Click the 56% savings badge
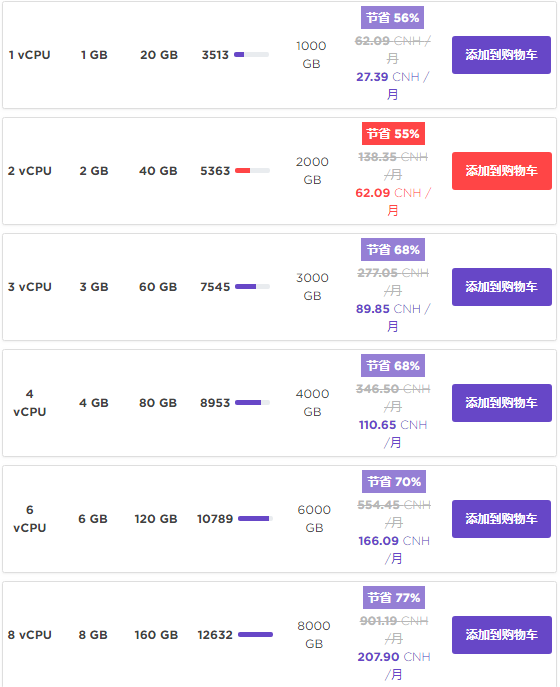Screen dimensions: 560x687 point(393,18)
